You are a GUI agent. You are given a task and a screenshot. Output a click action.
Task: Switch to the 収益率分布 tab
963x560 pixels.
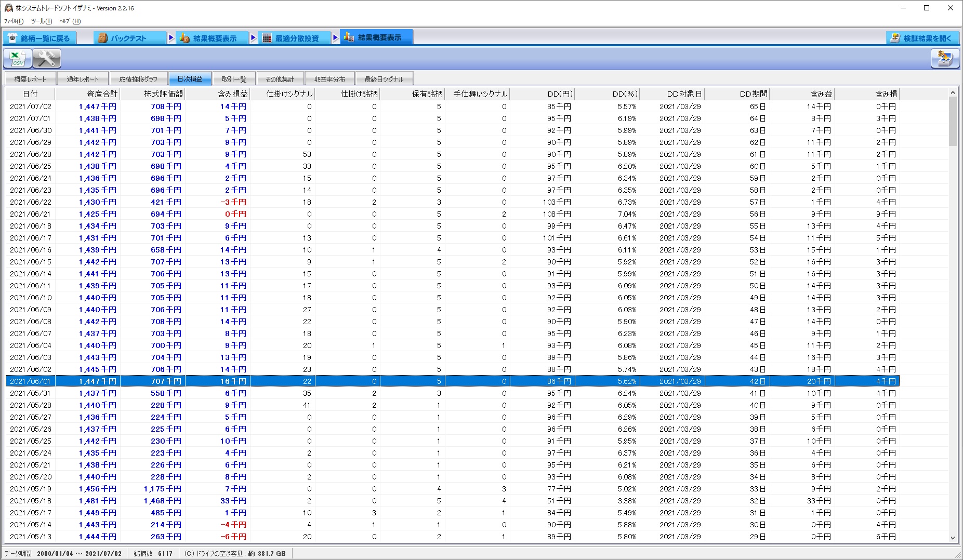(x=329, y=79)
